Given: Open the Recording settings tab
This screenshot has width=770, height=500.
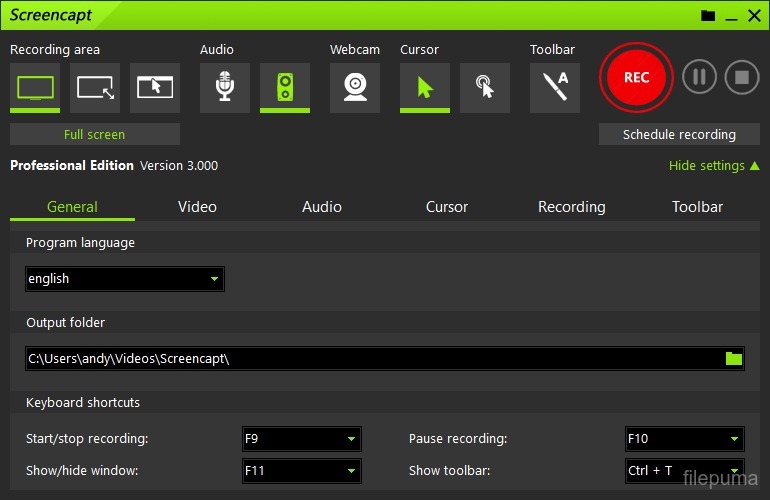Looking at the screenshot, I should pos(571,207).
